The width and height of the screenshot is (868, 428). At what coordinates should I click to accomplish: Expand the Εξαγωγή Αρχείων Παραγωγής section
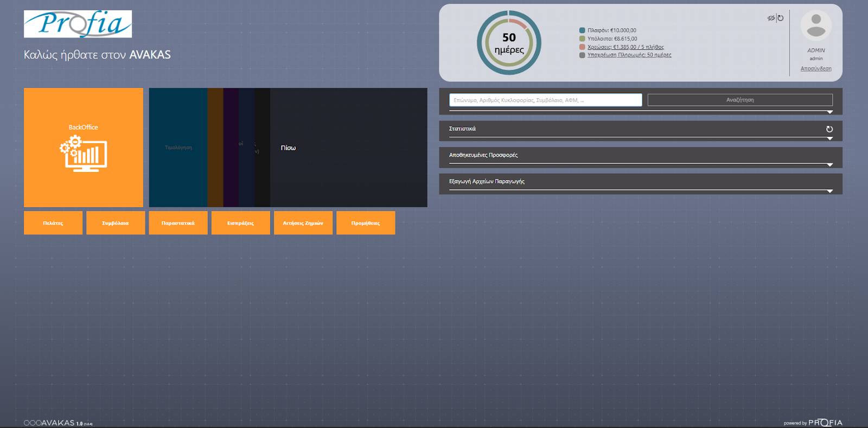[829, 191]
